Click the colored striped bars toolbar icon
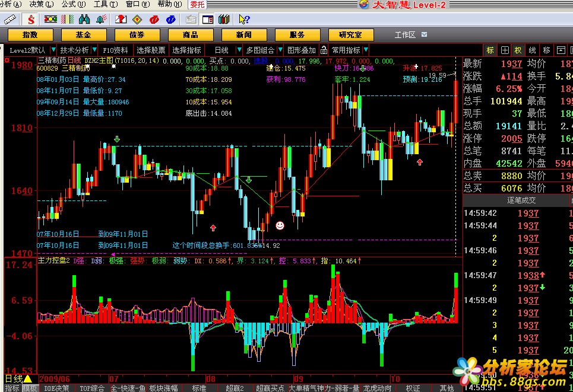Screen dimensions: 573x392 (x=67, y=19)
